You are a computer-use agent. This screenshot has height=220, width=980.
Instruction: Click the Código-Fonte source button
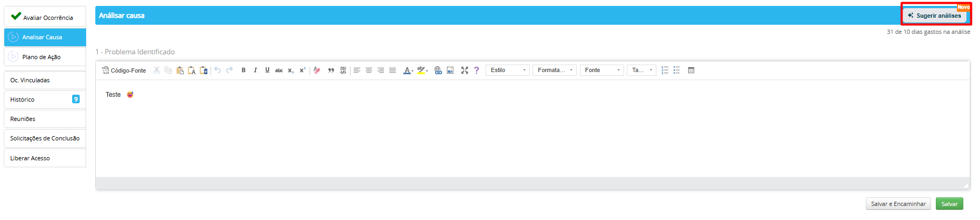tap(124, 70)
